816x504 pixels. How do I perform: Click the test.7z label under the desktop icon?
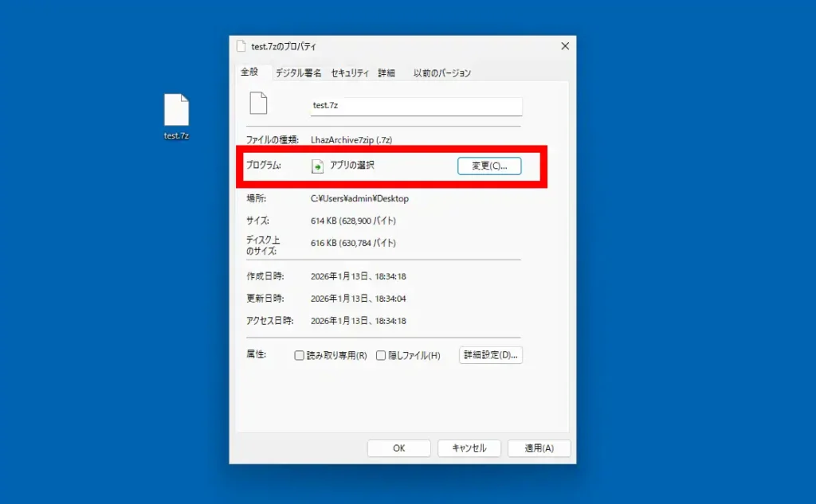pyautogui.click(x=175, y=135)
